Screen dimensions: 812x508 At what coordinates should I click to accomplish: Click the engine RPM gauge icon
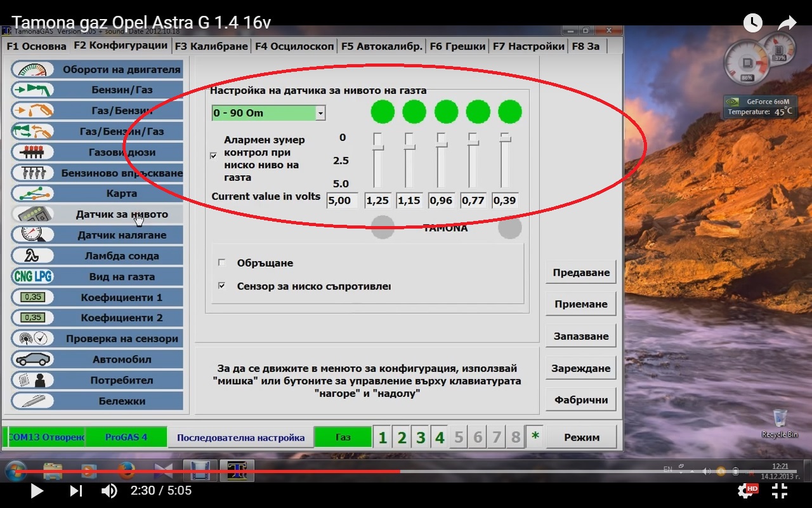coord(33,69)
